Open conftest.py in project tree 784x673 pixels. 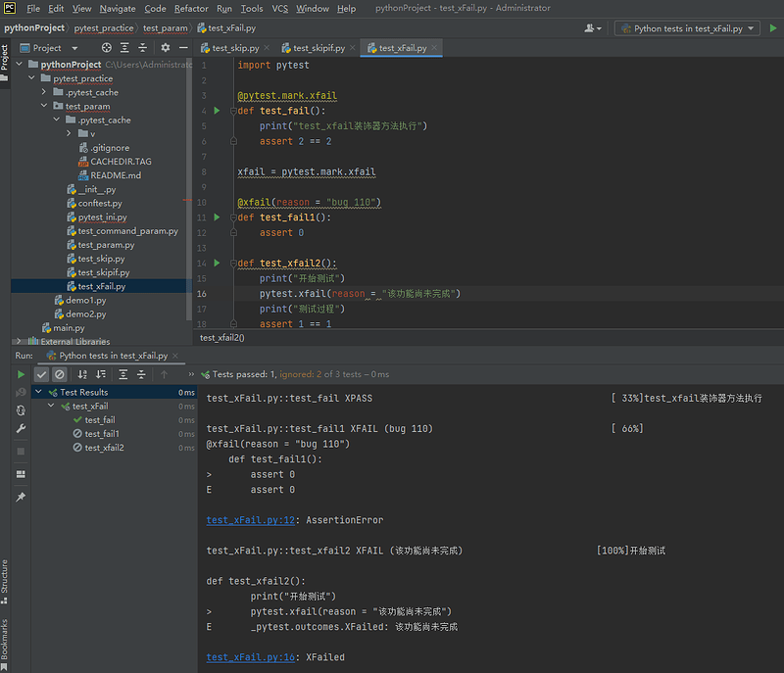point(100,204)
